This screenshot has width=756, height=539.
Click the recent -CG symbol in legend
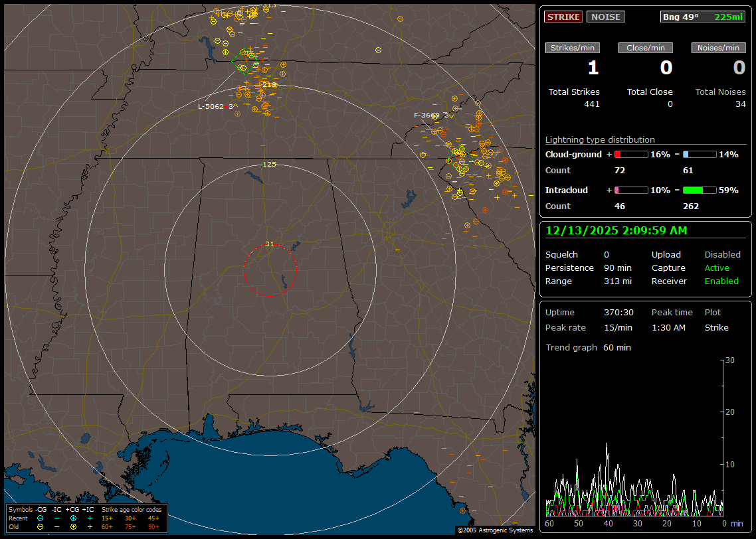[x=40, y=518]
